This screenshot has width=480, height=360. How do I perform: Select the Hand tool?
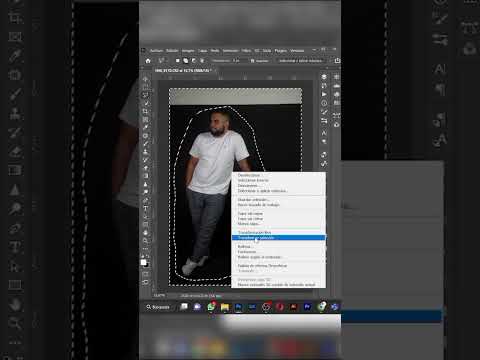click(x=146, y=232)
